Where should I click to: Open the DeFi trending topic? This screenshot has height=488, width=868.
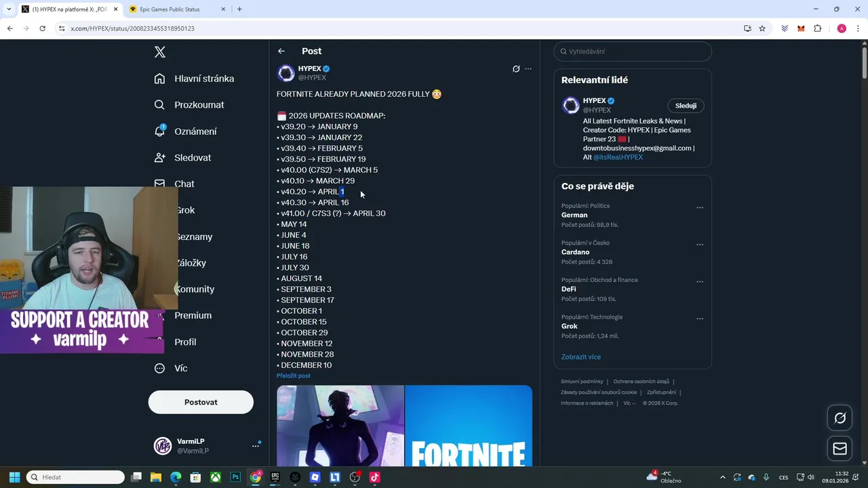coord(568,289)
